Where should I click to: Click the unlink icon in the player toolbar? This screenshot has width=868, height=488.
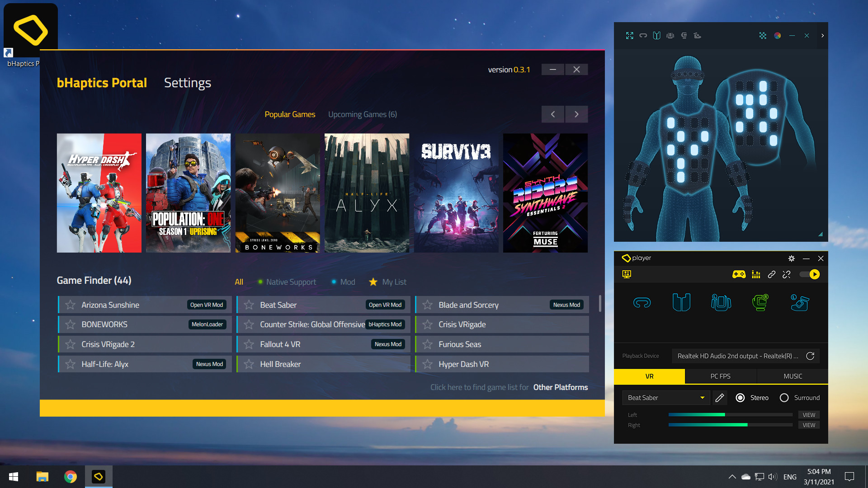(786, 274)
